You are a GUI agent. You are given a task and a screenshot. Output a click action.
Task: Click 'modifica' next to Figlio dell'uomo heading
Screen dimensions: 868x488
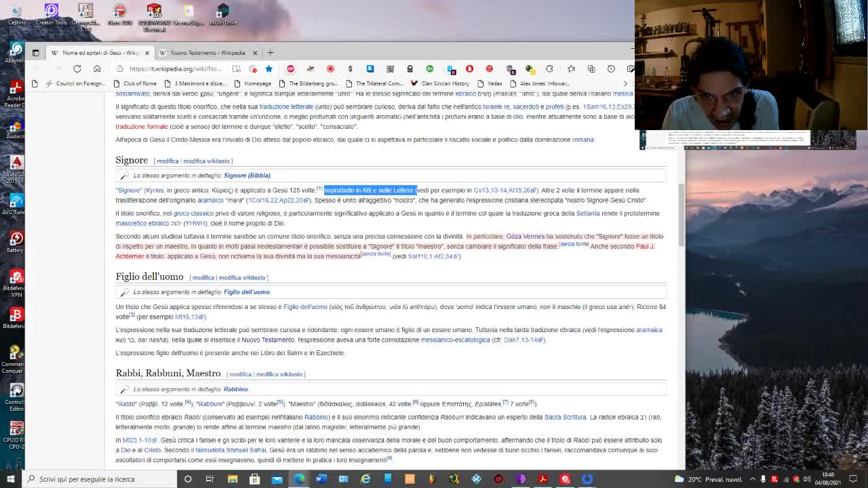tap(203, 277)
